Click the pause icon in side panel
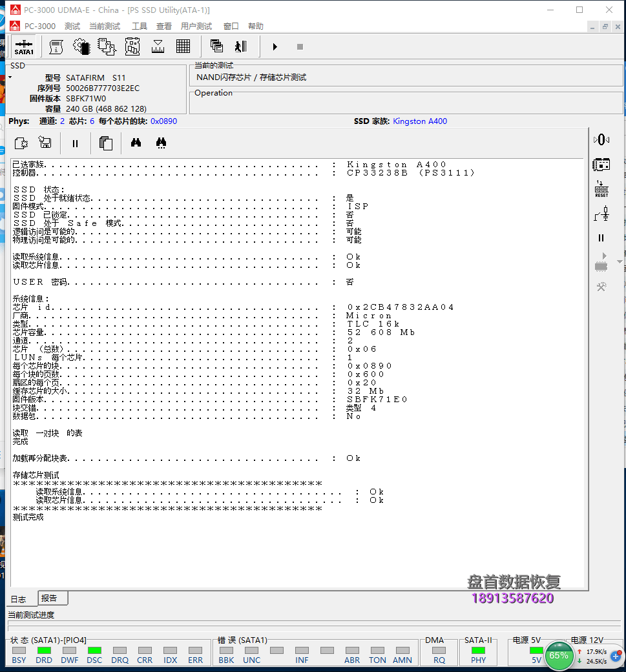 (601, 238)
